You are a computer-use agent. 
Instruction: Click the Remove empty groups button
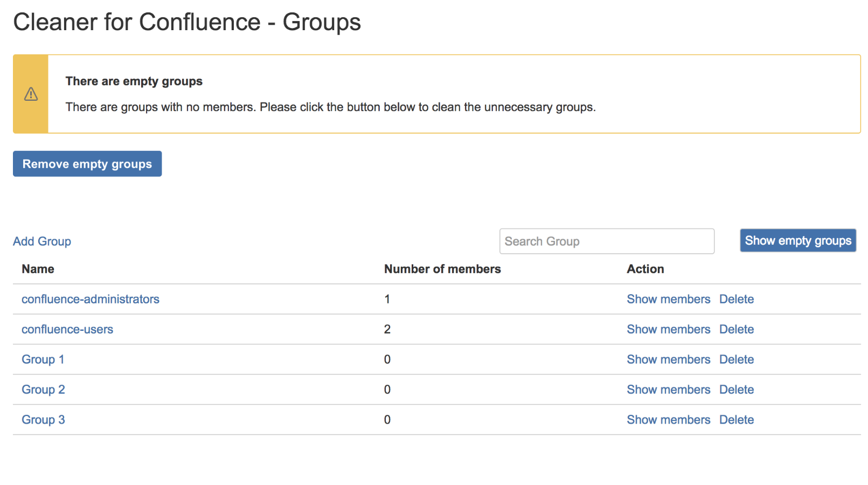point(87,164)
